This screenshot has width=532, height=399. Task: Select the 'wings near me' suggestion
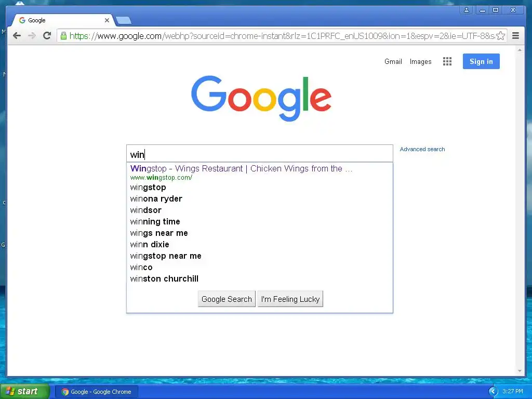pyautogui.click(x=260, y=233)
